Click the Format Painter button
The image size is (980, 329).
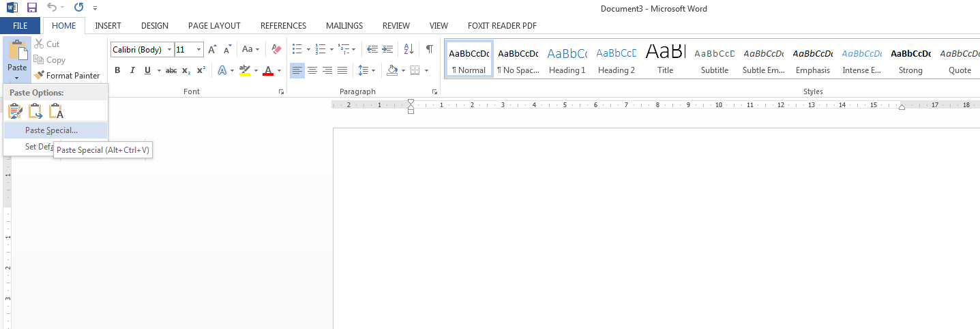tap(67, 76)
